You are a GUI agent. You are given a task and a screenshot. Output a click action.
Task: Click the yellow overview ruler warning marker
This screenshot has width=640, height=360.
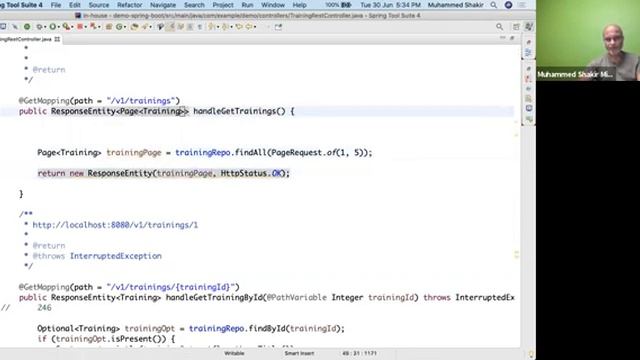click(516, 255)
